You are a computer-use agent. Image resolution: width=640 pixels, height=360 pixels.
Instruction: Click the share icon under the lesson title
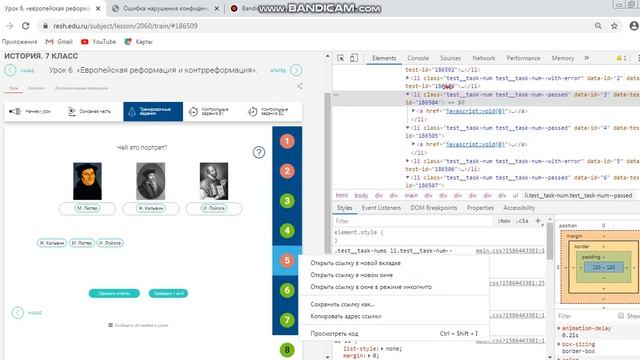click(x=300, y=86)
